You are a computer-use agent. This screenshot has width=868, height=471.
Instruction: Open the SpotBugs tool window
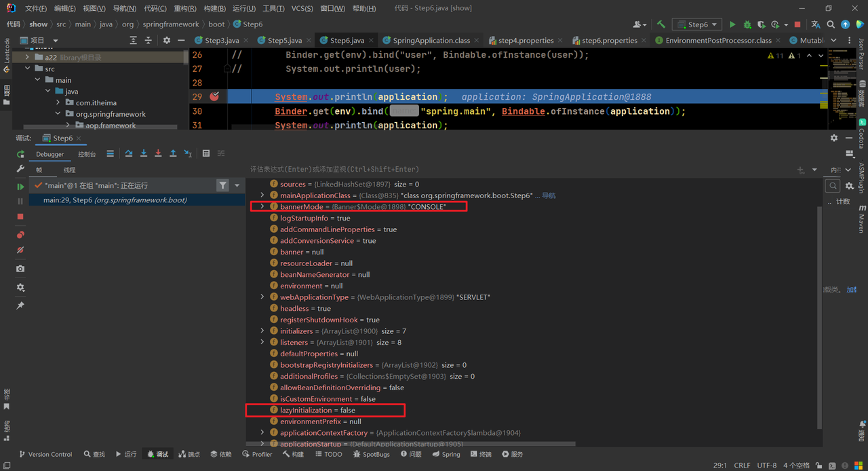point(371,454)
